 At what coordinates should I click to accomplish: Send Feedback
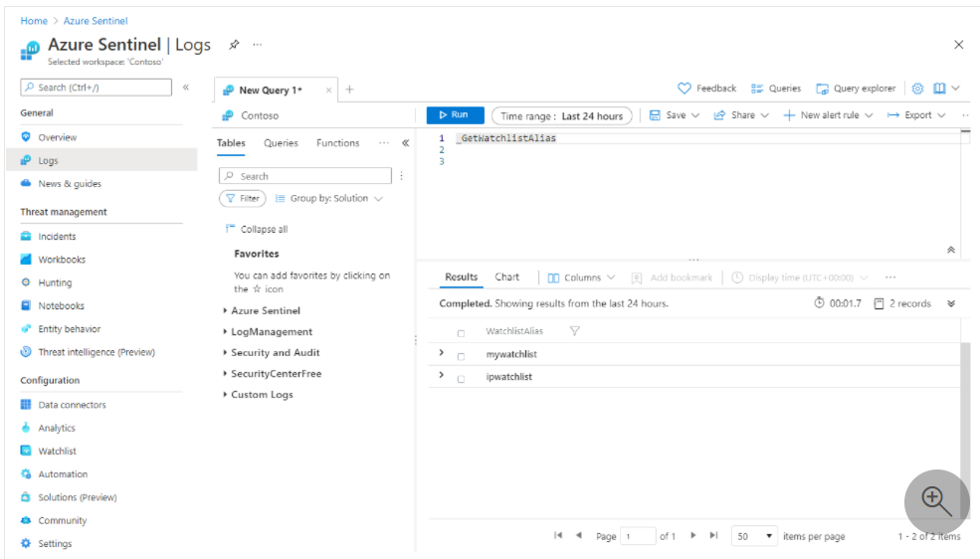pyautogui.click(x=706, y=89)
